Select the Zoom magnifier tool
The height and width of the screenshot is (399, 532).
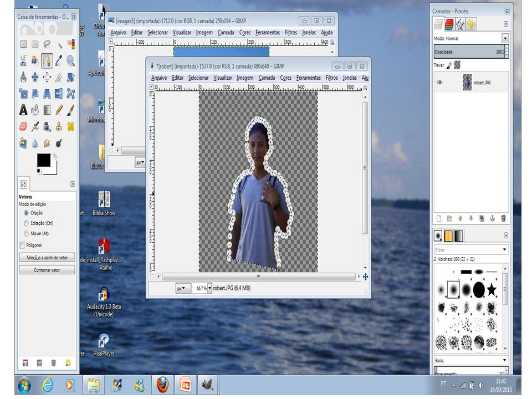70,61
